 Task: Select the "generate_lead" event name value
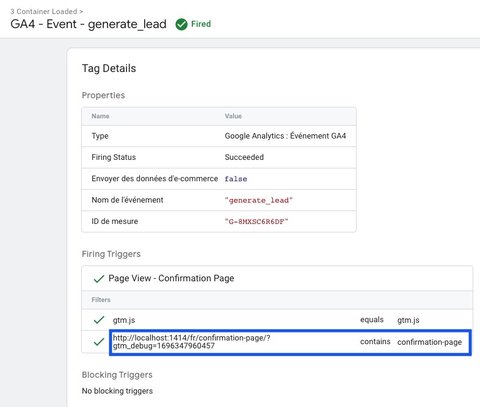pos(259,200)
